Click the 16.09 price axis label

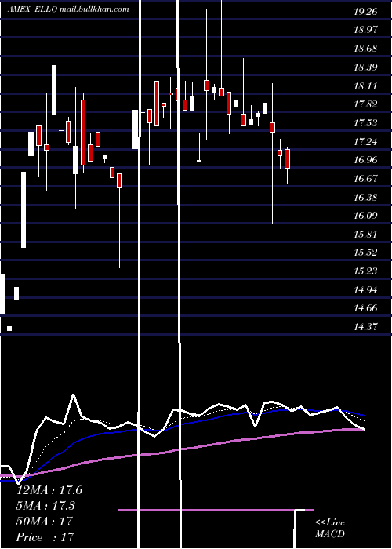pos(365,216)
